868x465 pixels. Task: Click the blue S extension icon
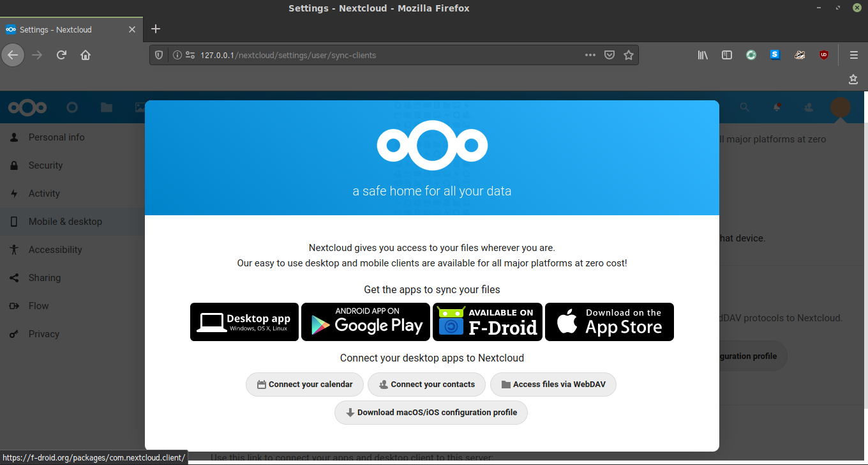[775, 55]
